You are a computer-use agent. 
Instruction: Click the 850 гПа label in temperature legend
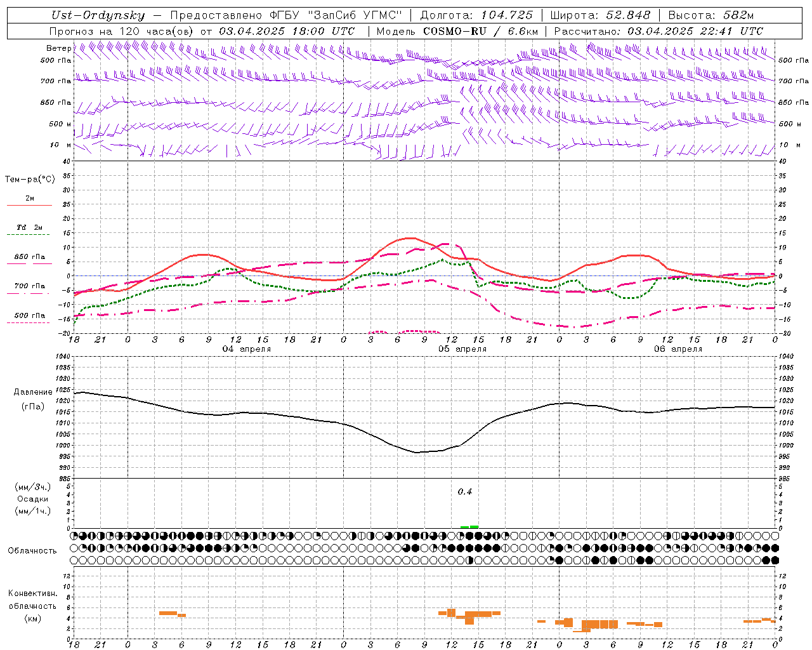click(30, 257)
